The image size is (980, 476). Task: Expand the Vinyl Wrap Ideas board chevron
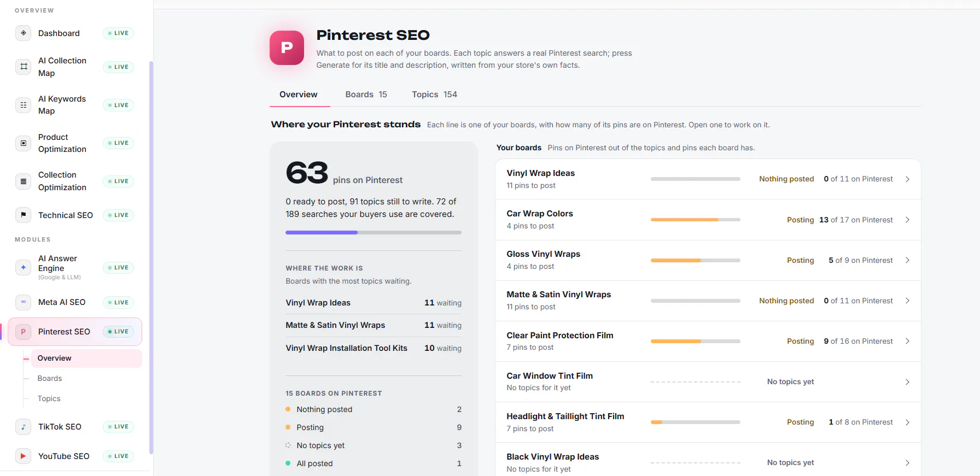click(x=907, y=179)
